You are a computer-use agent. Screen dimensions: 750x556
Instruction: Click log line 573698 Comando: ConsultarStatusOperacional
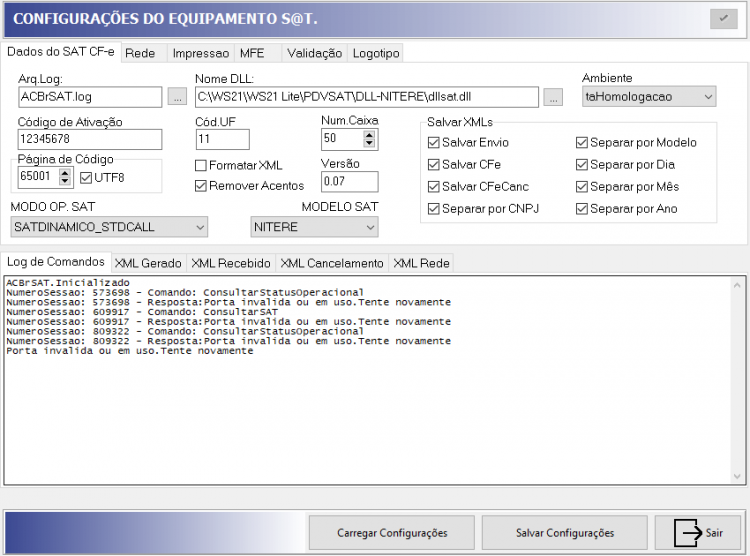(x=185, y=292)
